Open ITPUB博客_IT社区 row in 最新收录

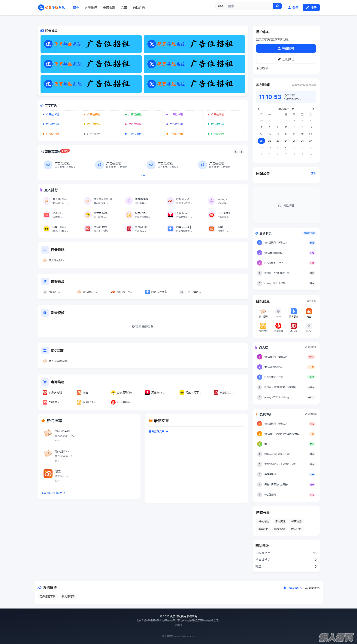click(286, 263)
